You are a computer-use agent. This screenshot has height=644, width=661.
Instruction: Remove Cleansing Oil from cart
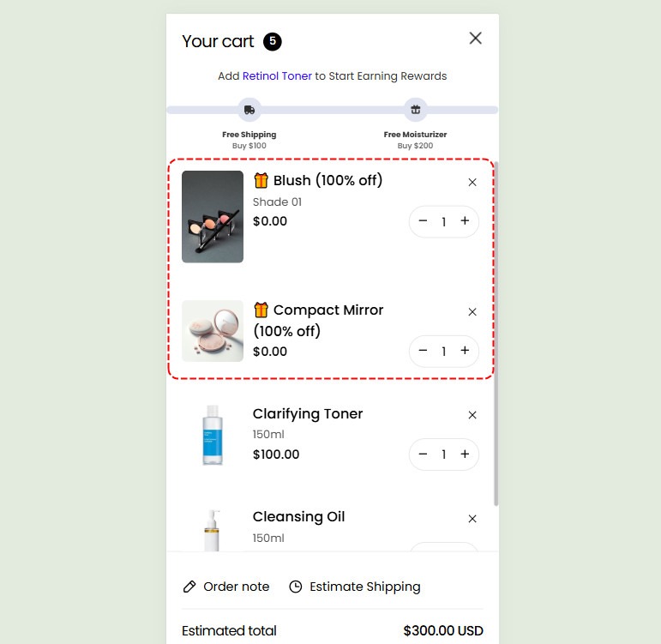pyautogui.click(x=472, y=519)
